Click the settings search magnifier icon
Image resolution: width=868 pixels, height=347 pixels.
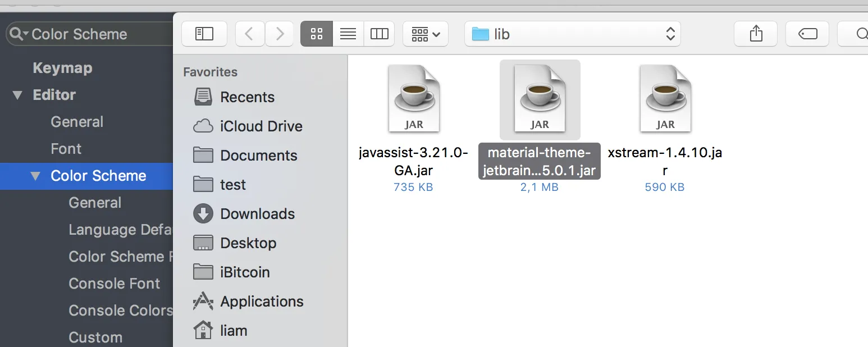(18, 34)
